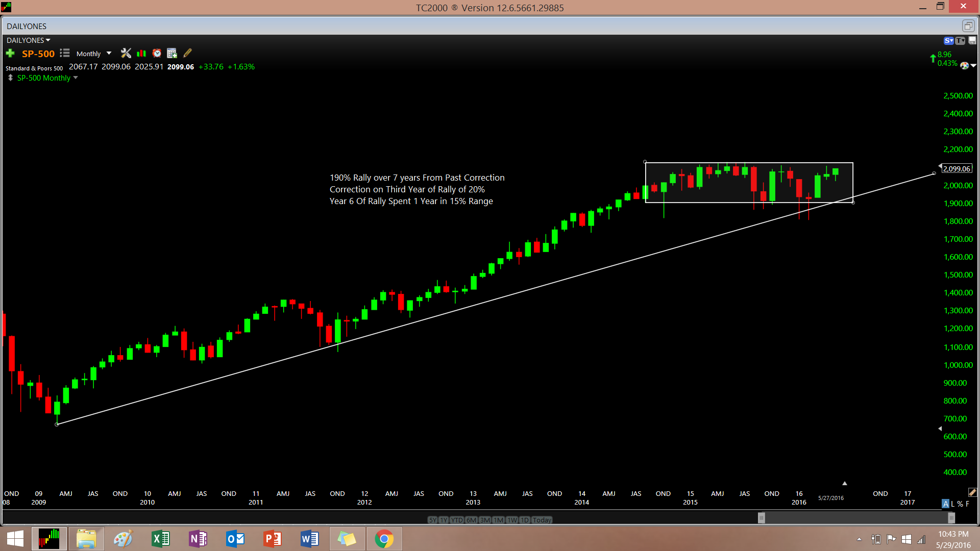Toggle logarithmic scale L button
The image size is (980, 551).
[x=952, y=504]
